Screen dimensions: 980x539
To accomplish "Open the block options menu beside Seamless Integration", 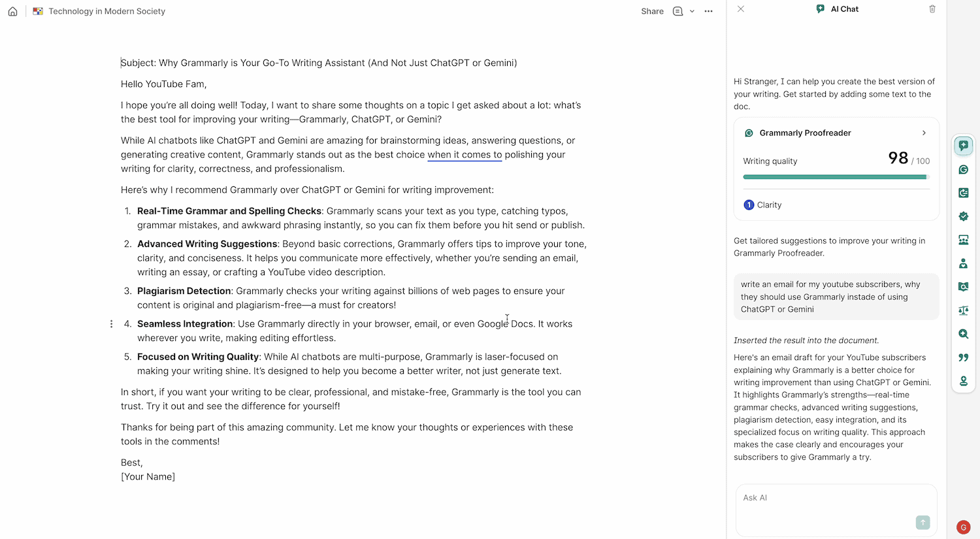I will point(111,323).
